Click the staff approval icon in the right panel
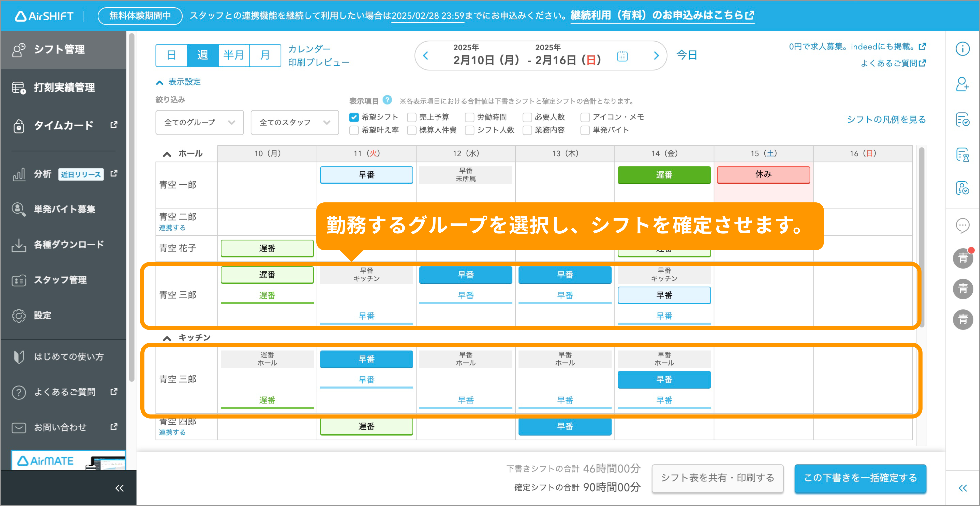The height and width of the screenshot is (506, 980). click(x=962, y=188)
